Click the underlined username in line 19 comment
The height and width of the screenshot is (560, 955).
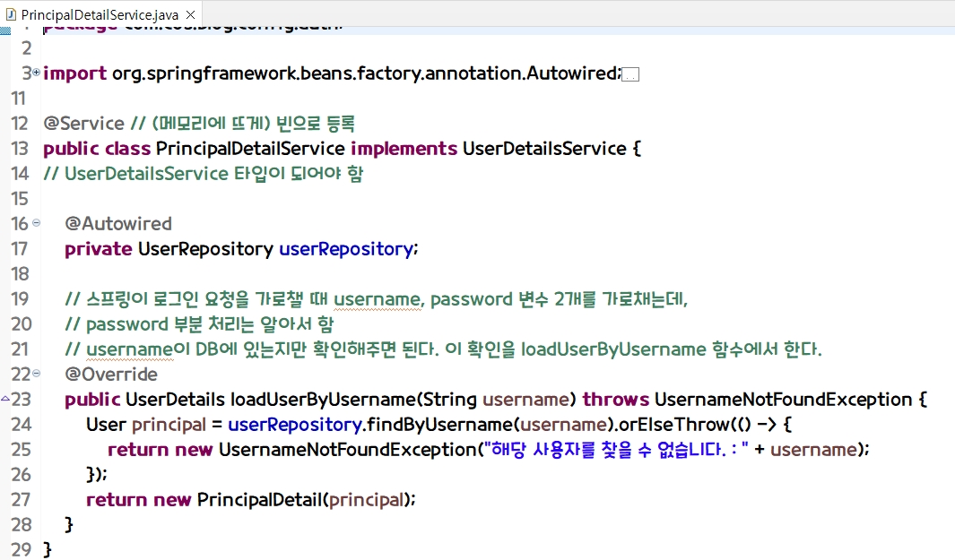(377, 299)
